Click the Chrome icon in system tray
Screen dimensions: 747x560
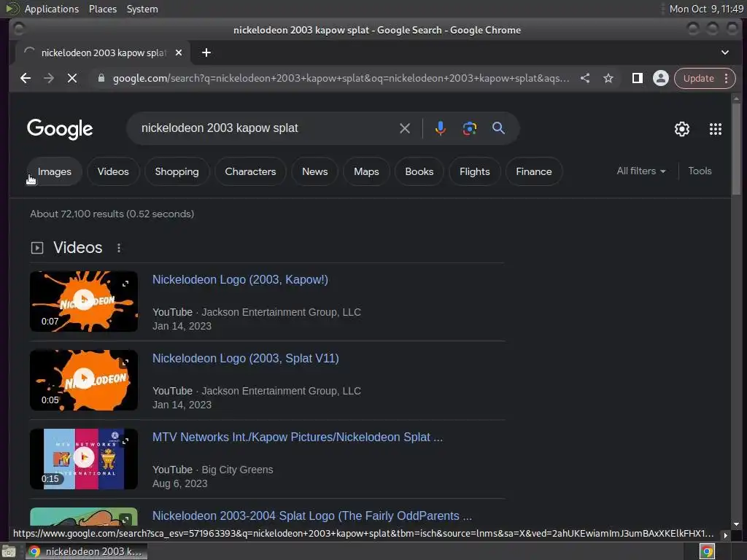(707, 551)
